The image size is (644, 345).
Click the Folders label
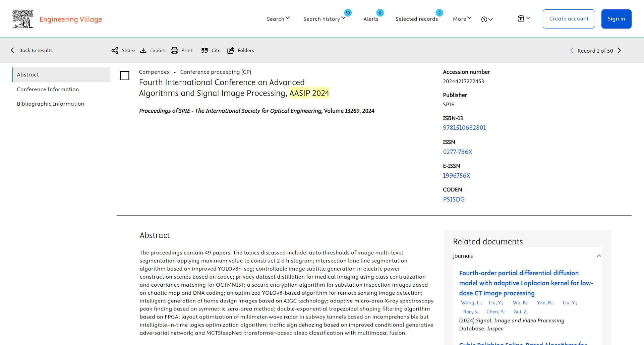pos(246,51)
